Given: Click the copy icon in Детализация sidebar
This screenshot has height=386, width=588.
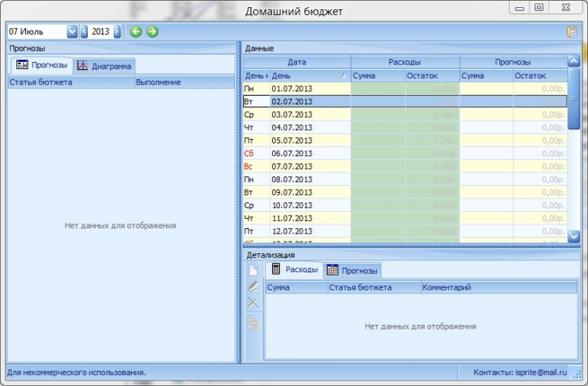Looking at the screenshot, I should click(x=253, y=323).
